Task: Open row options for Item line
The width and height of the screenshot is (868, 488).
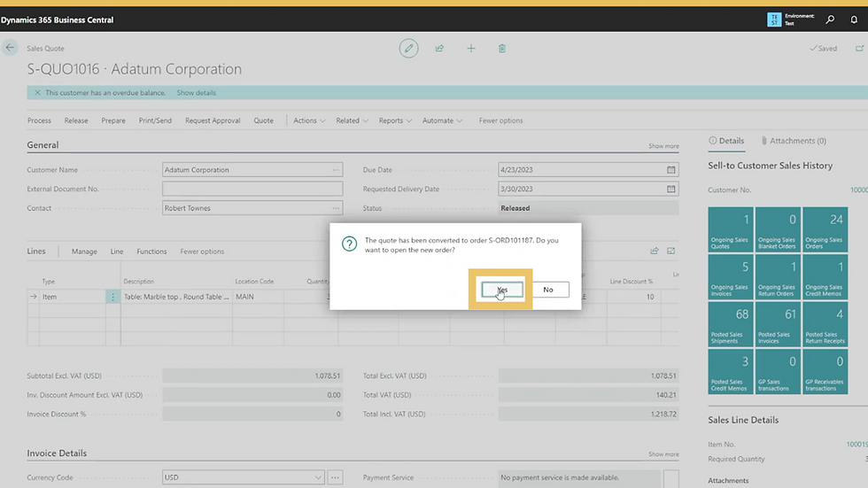Action: [113, 297]
